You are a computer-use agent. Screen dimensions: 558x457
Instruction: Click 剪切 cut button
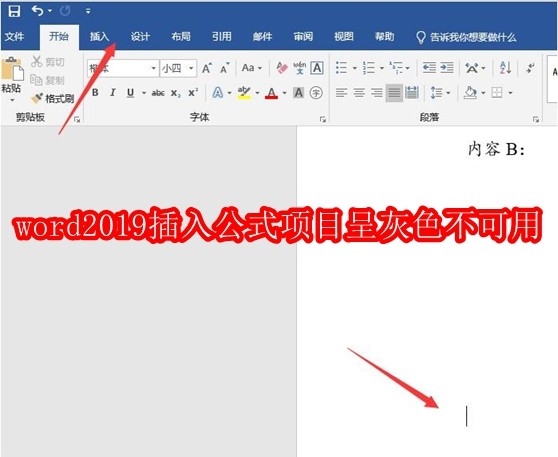coord(48,62)
